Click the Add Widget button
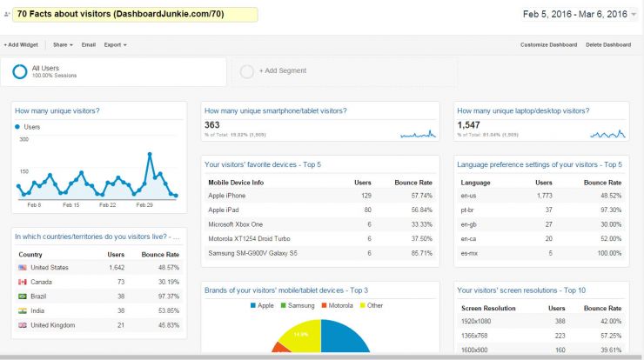This screenshot has width=644, height=360. [21, 44]
